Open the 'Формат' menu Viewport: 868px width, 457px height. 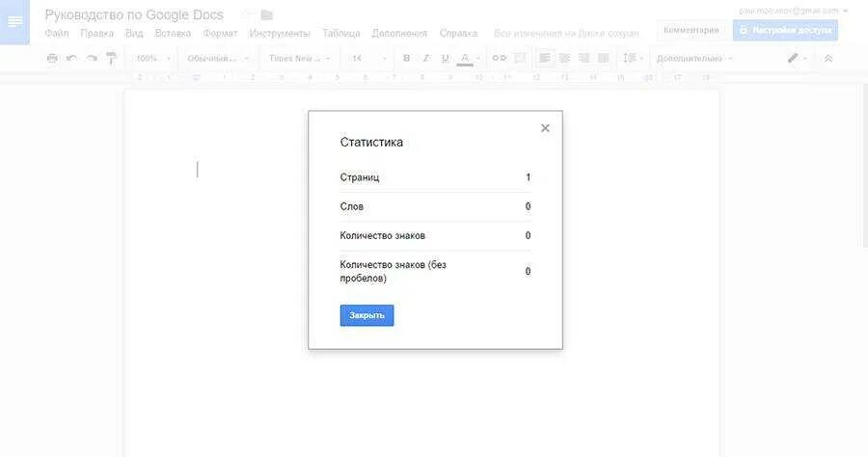tap(220, 33)
